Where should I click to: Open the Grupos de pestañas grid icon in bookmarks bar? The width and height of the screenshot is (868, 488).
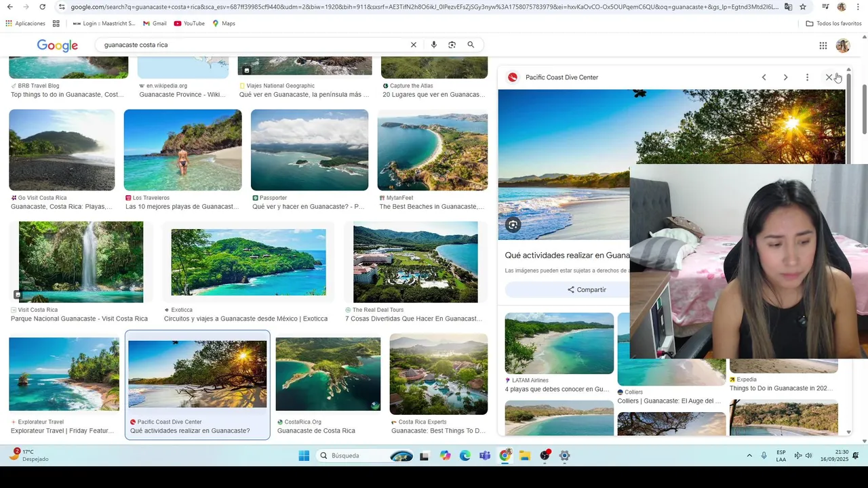(x=56, y=23)
